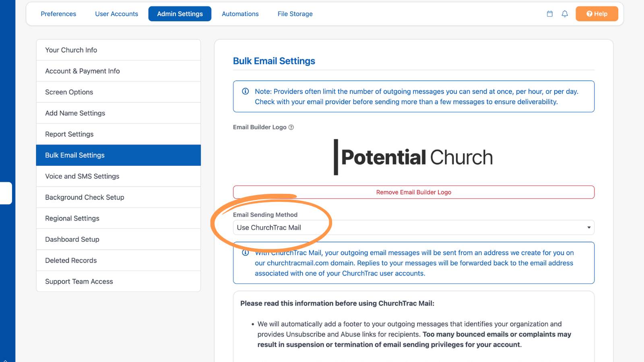Click 'Please read this information' heading text
The image size is (644, 362).
pos(337,303)
